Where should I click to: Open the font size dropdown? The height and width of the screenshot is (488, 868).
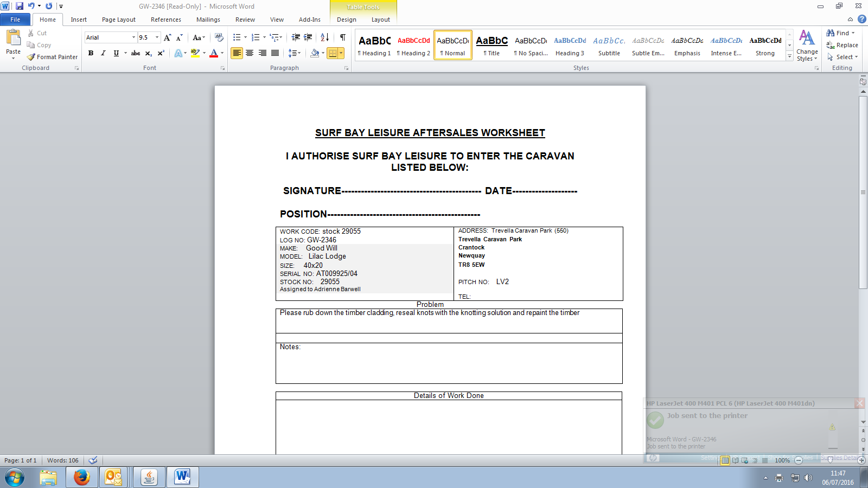click(157, 37)
